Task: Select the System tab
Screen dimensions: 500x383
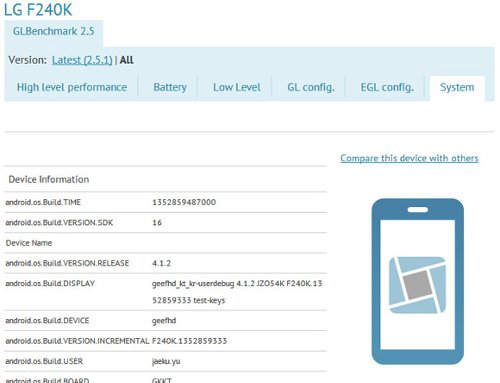Action: click(457, 88)
